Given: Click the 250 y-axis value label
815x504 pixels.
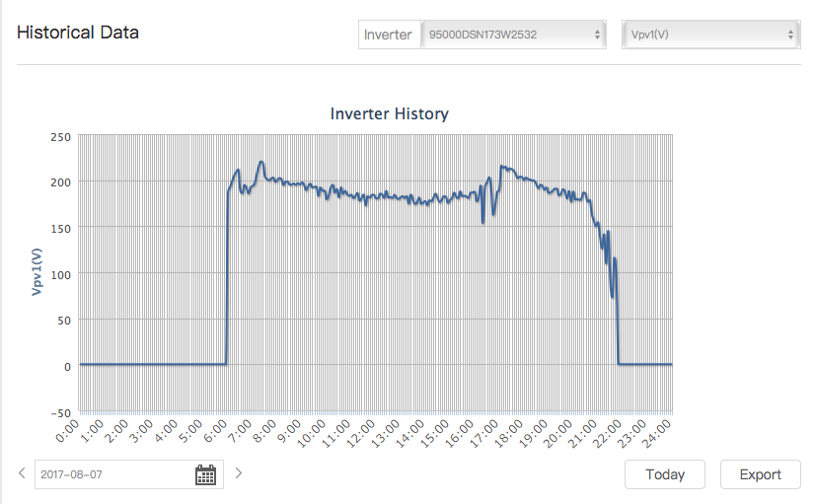Looking at the screenshot, I should coord(60,136).
